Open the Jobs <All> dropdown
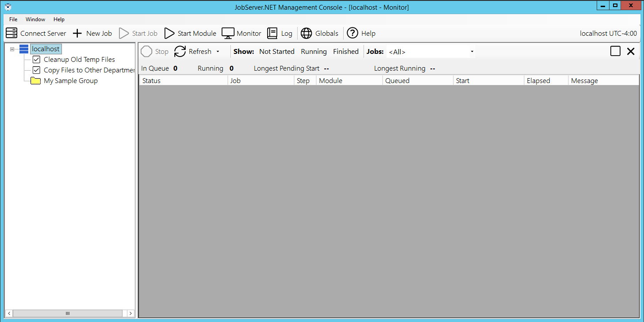Screen dimensions: 644x322 [x=472, y=52]
